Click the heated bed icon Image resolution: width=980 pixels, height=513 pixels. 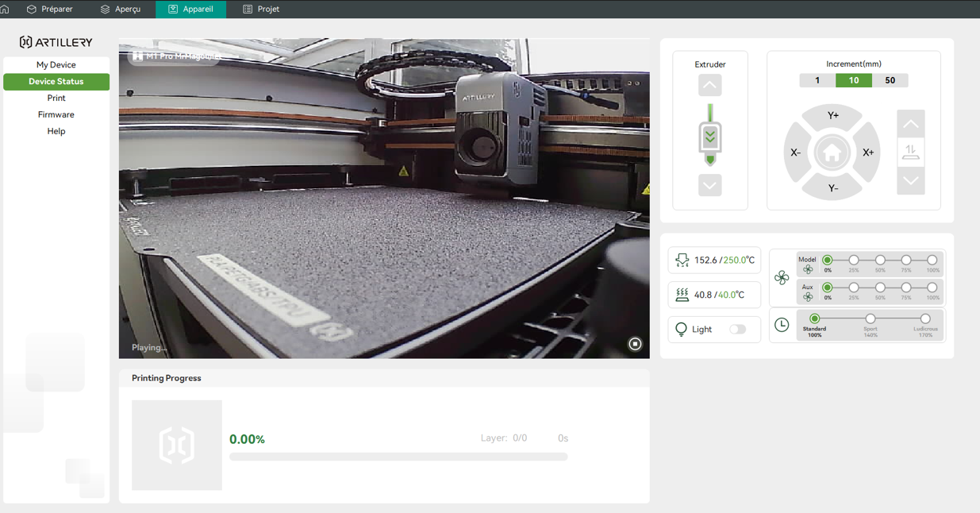[682, 295]
